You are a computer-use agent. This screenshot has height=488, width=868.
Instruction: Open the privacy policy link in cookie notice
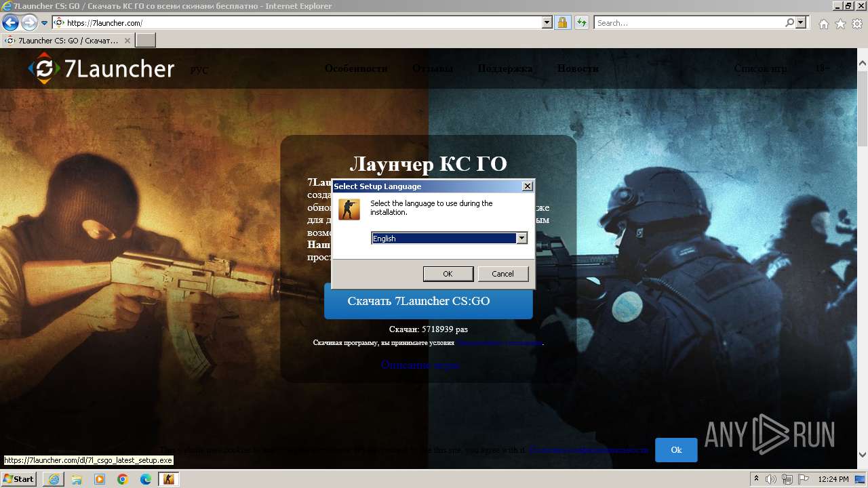589,450
